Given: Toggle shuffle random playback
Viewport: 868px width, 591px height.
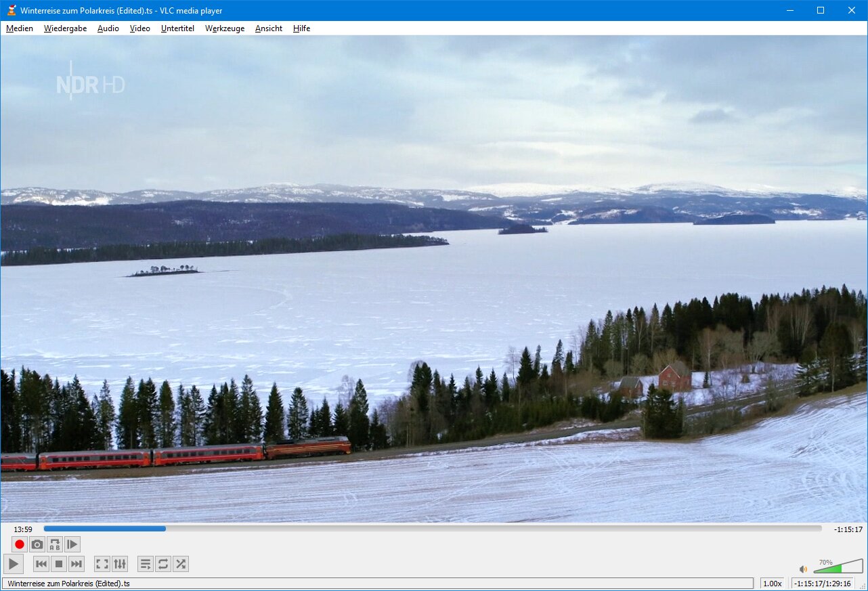Looking at the screenshot, I should tap(181, 564).
